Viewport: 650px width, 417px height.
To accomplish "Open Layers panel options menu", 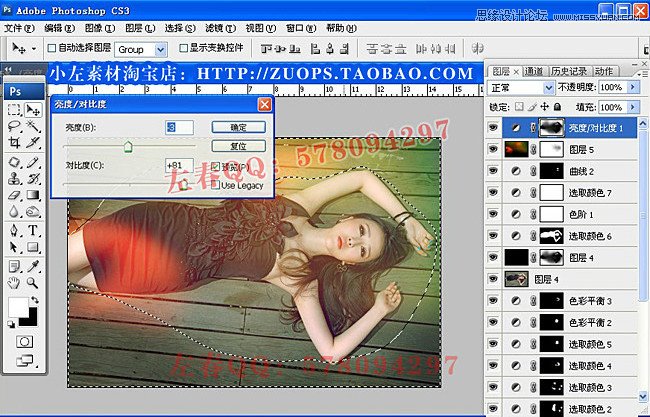I will pos(644,74).
